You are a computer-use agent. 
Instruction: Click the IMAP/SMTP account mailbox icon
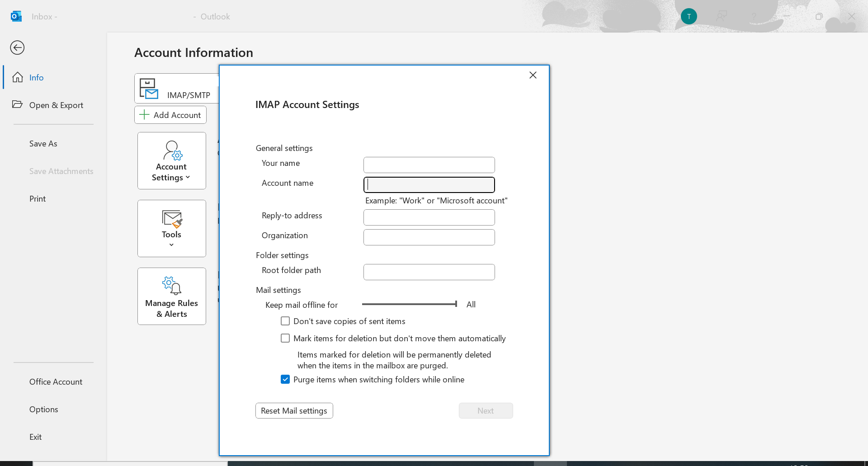(149, 89)
